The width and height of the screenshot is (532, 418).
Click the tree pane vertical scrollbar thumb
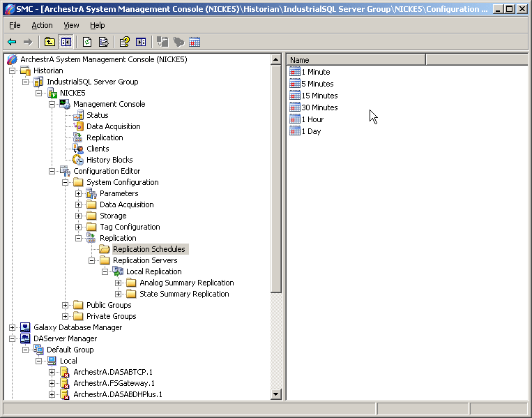point(276,179)
